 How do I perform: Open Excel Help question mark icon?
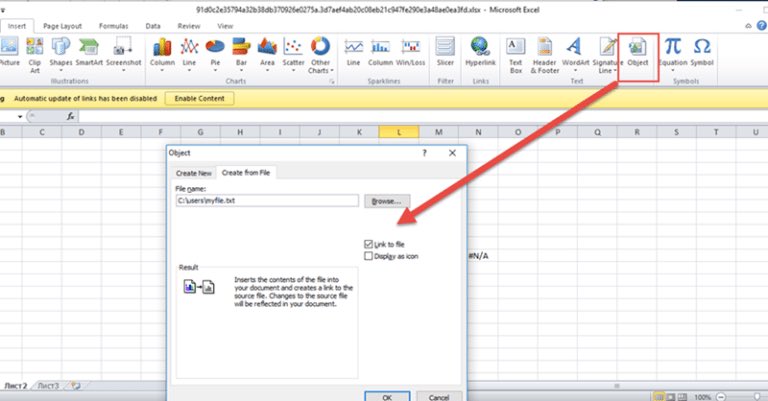pos(762,25)
